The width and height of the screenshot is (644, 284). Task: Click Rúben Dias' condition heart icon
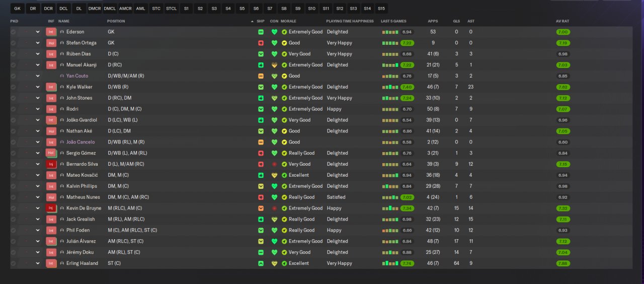pos(274,54)
